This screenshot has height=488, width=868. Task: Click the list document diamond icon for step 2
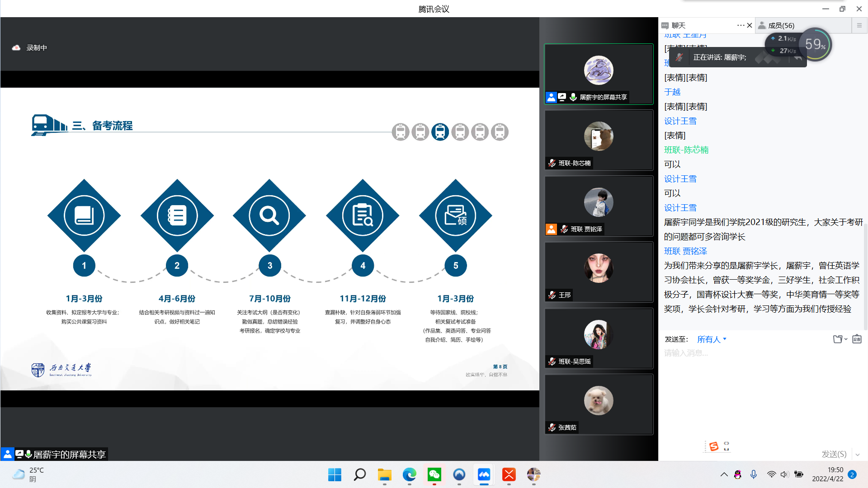tap(177, 216)
